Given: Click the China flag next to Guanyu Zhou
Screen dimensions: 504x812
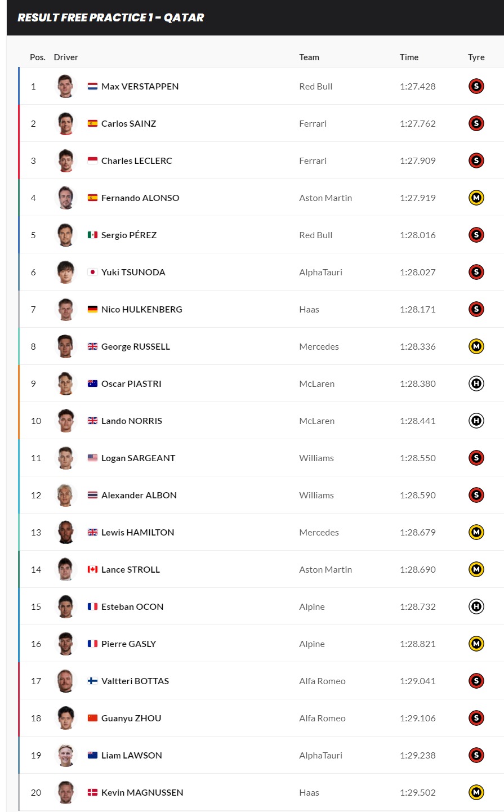Looking at the screenshot, I should click(x=93, y=718).
